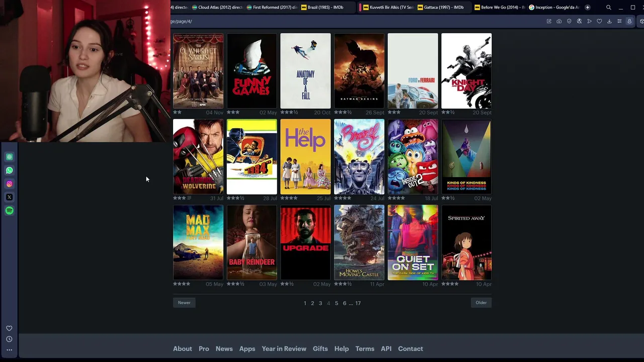Screen dimensions: 644x362
Task: Open the About footer link
Action: tap(183, 349)
